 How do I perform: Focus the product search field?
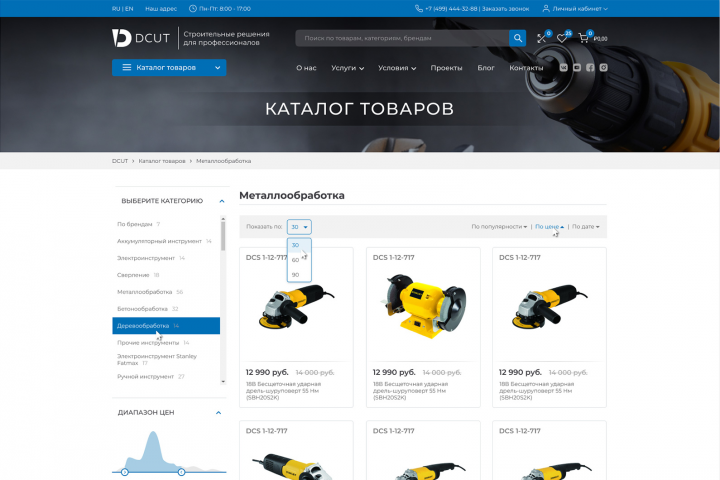pos(402,38)
